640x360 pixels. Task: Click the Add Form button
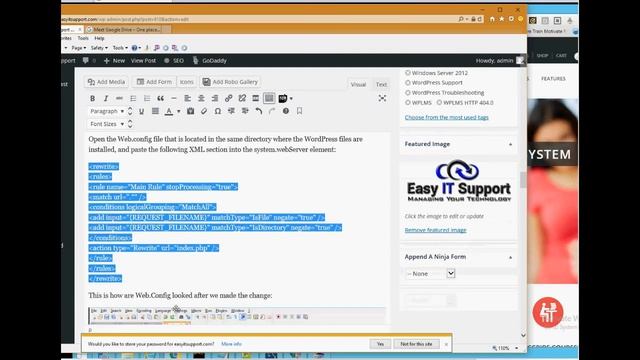(x=154, y=82)
